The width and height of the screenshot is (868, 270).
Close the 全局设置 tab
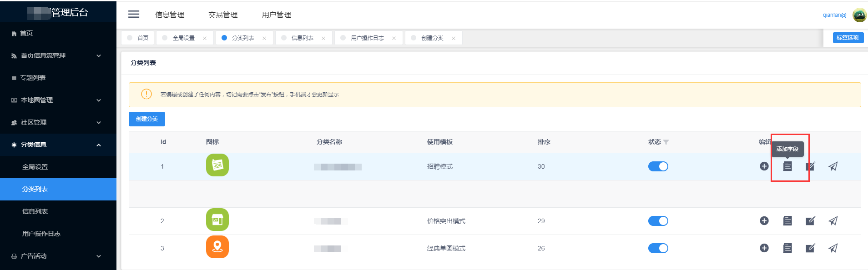[x=205, y=38]
